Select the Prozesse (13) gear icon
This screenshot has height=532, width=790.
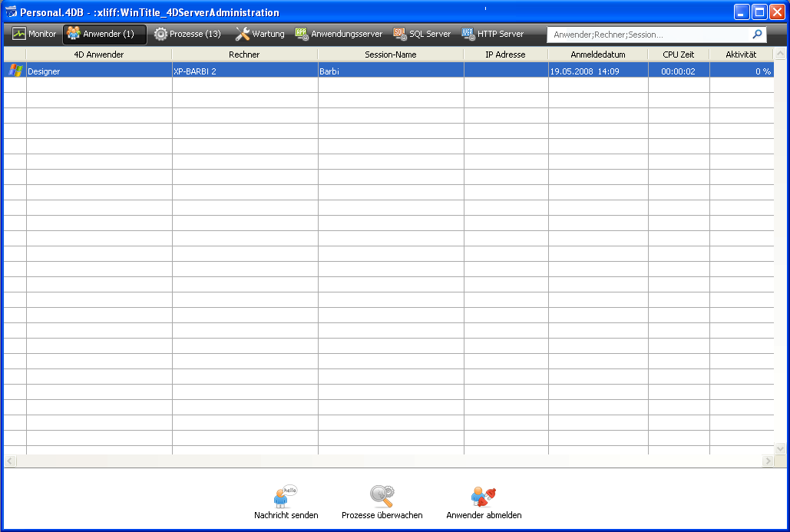(160, 35)
